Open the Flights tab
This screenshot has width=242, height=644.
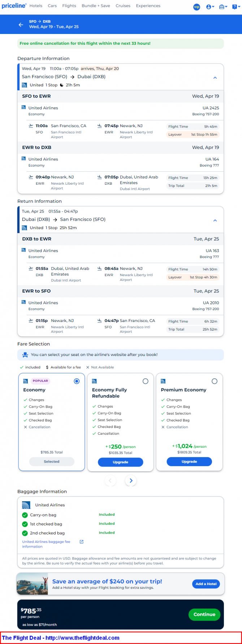click(x=69, y=6)
